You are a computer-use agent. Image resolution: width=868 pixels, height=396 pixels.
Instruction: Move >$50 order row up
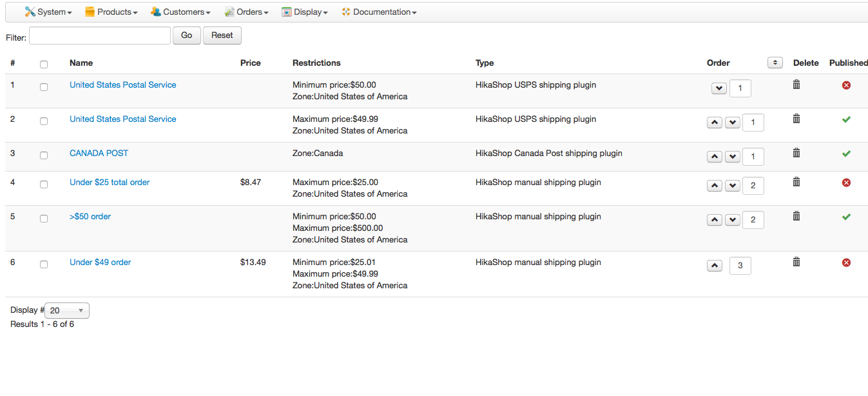click(715, 220)
